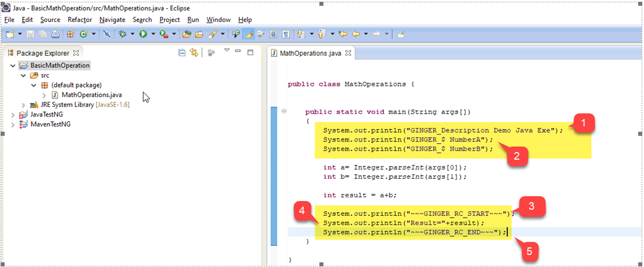Screen dimensions: 644x267
Task: Click the Toggle Breadcrumb icon
Action: [x=236, y=34]
